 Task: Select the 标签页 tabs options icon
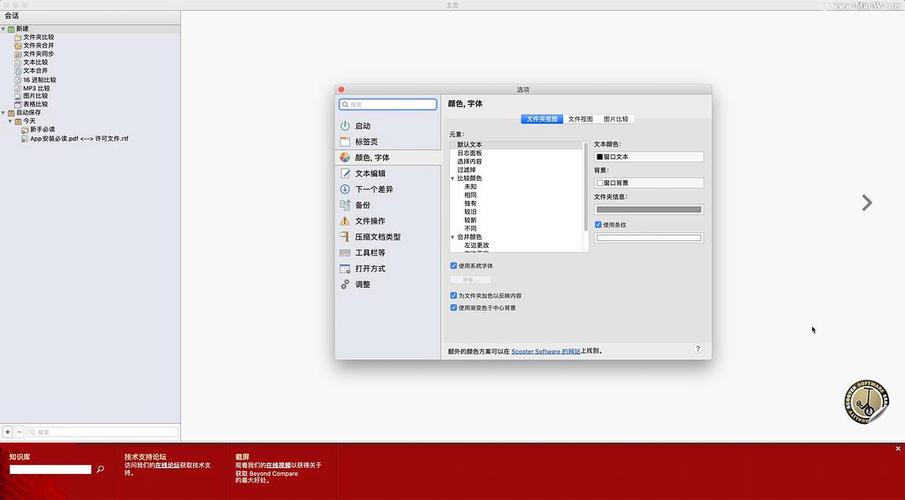pos(345,141)
